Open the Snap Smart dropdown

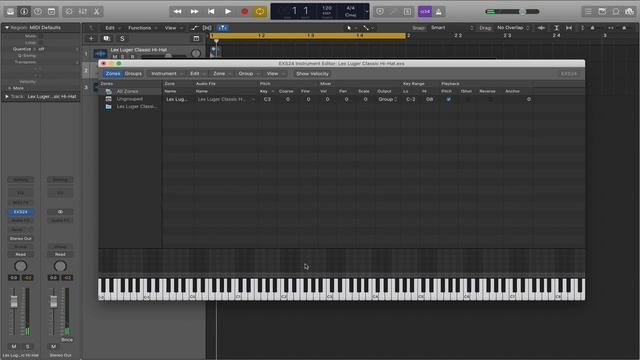(x=451, y=28)
